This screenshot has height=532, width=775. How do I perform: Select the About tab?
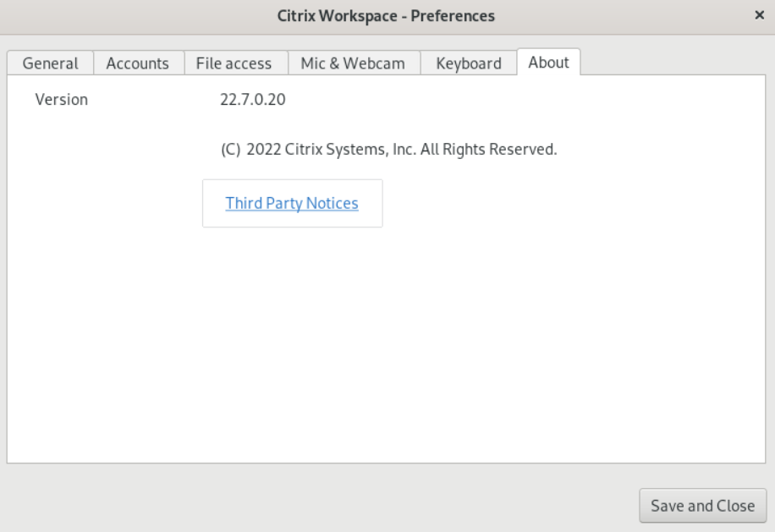click(548, 63)
